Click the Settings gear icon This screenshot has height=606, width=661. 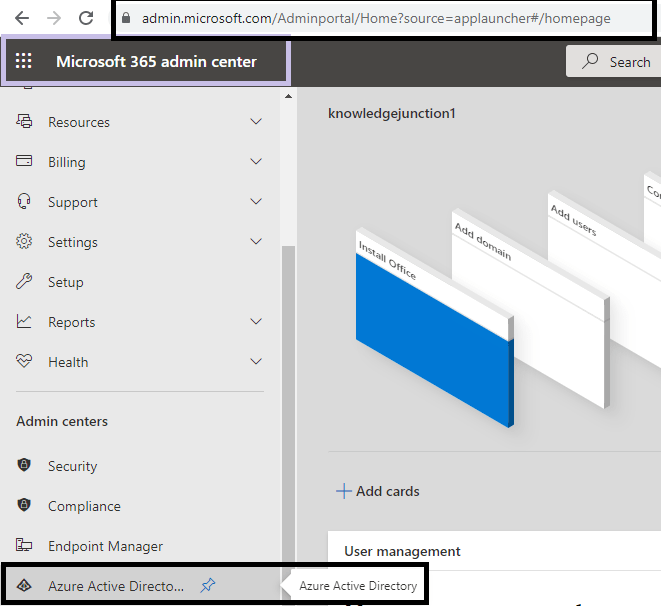coord(24,241)
